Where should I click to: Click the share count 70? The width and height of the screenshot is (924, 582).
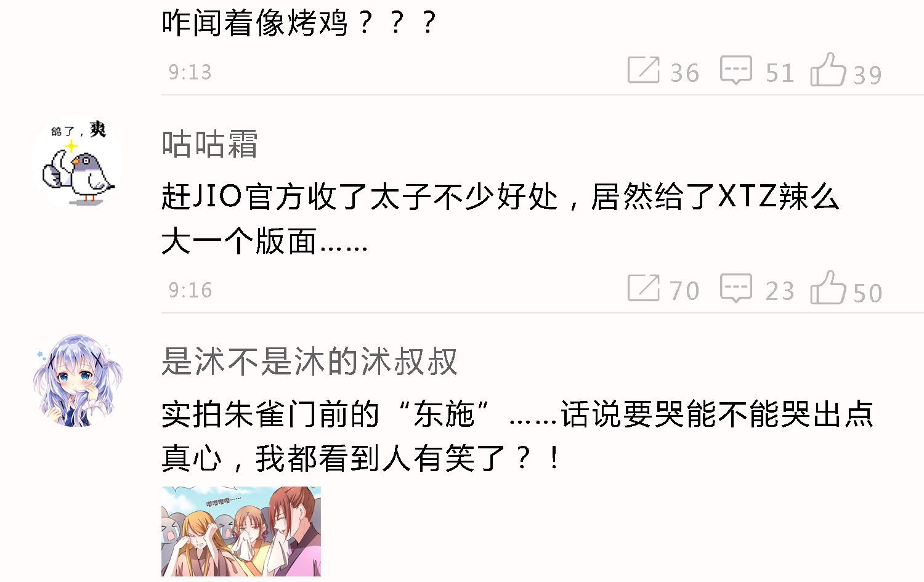[684, 291]
